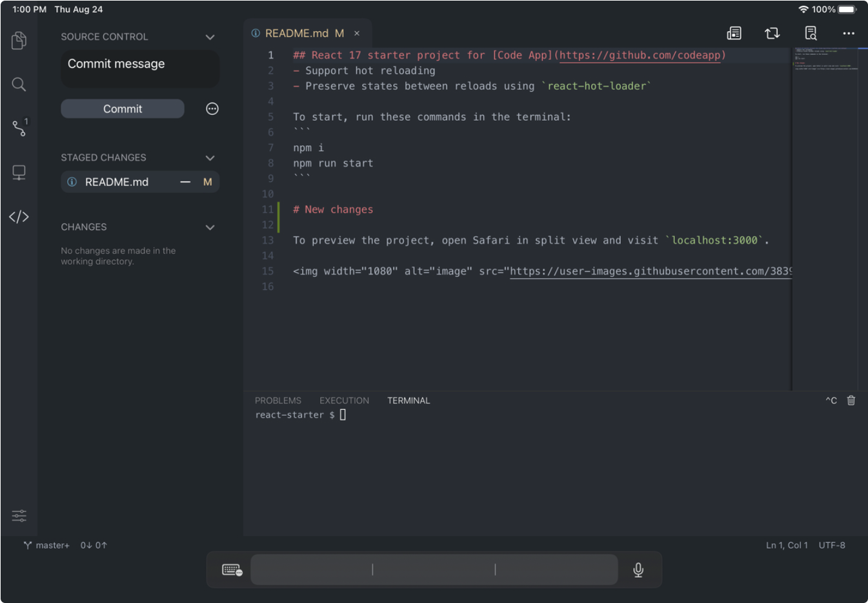Open the source control sidebar icon
This screenshot has width=868, height=603.
[20, 127]
